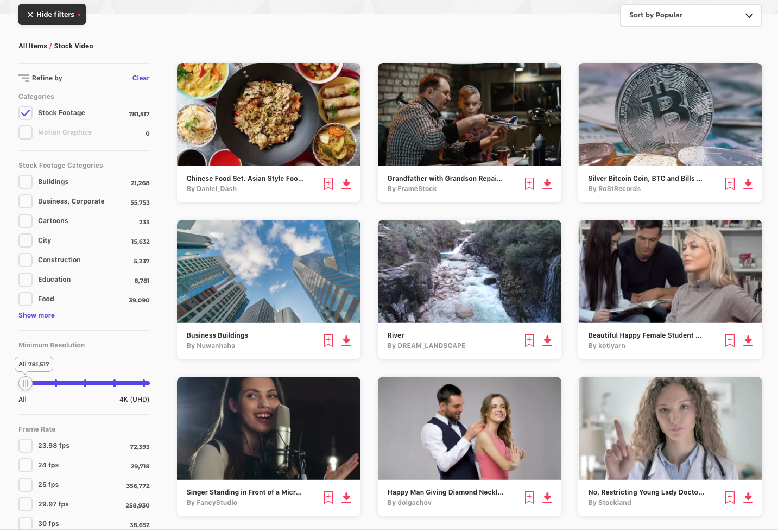Screen dimensions: 778x532
Task: Check the 24 fps frame rate
Action: click(x=26, y=465)
